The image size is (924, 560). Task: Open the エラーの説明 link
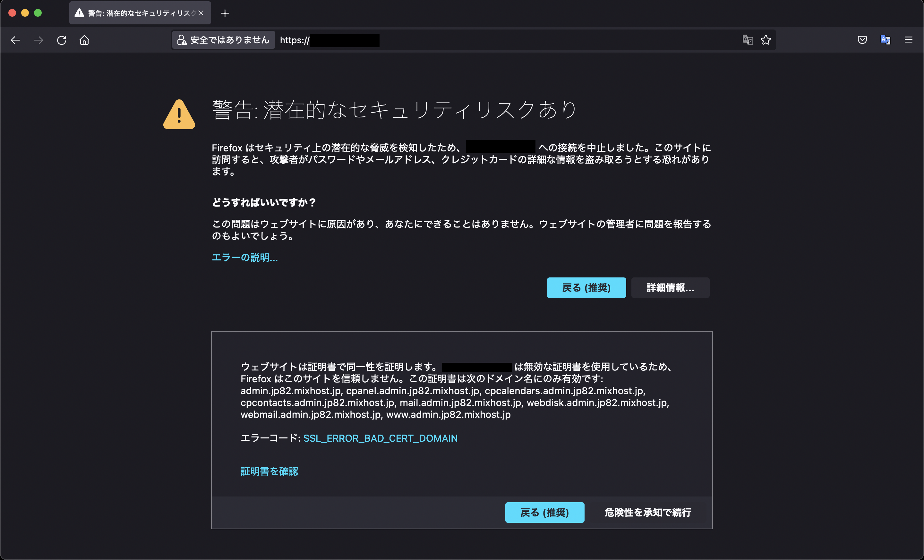(245, 258)
